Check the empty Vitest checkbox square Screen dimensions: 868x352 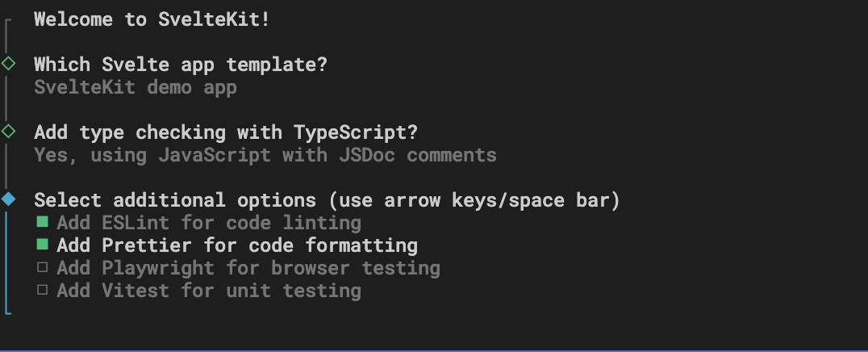43,289
